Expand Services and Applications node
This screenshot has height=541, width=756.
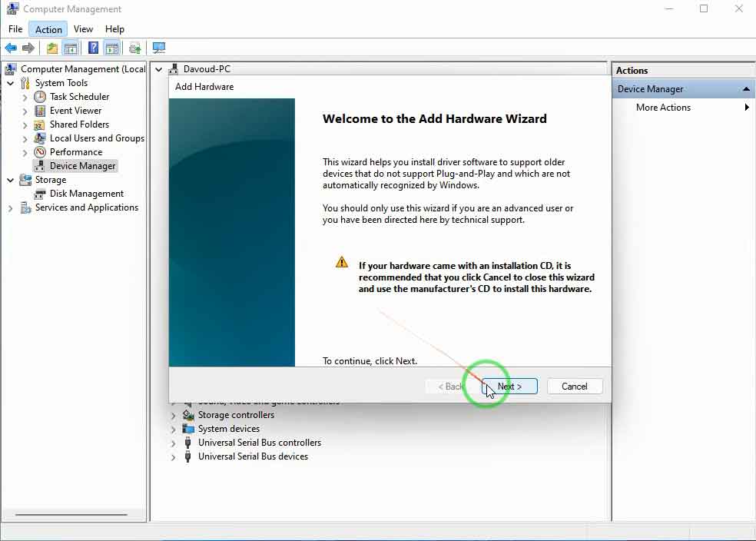10,208
